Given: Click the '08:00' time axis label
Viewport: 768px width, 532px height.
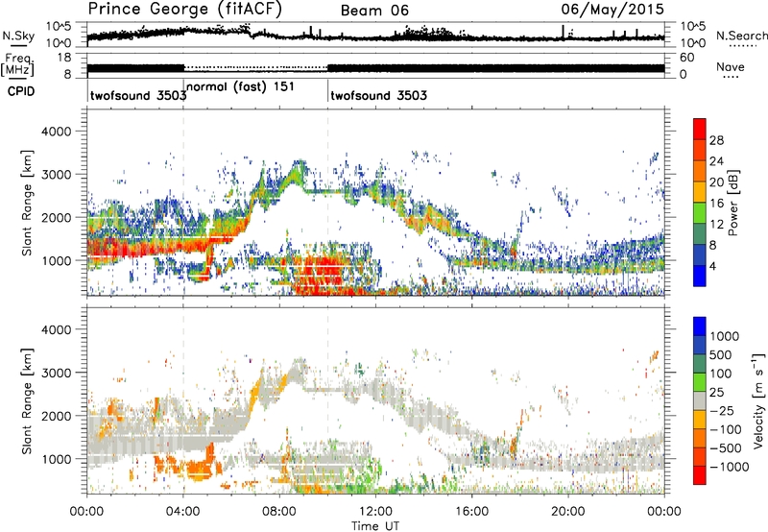Looking at the screenshot, I should [x=279, y=512].
